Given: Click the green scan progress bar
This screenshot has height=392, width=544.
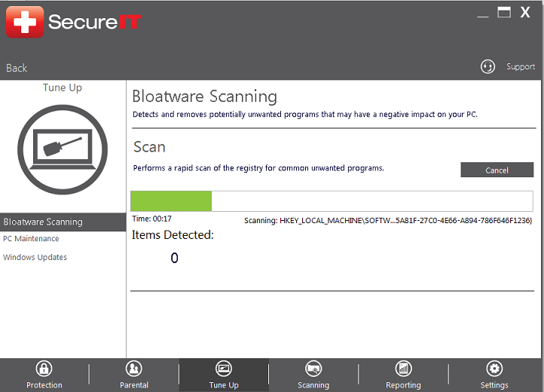Looking at the screenshot, I should [332, 201].
